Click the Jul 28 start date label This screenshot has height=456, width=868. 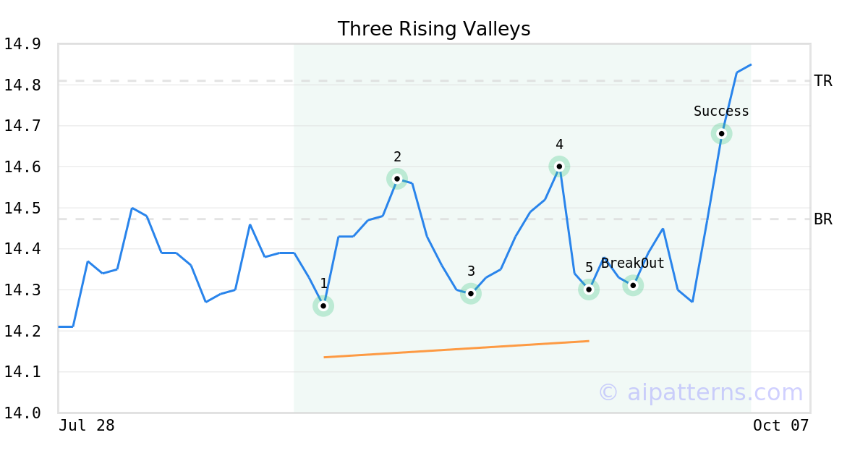point(87,426)
